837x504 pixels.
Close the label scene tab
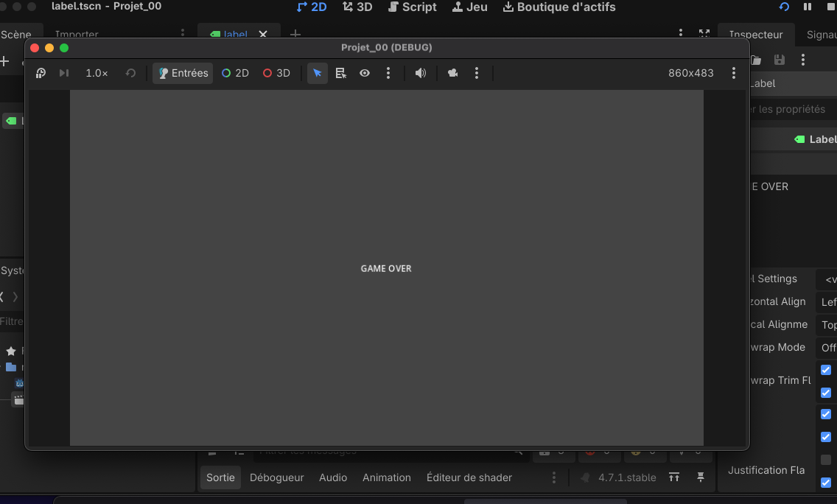click(x=263, y=34)
